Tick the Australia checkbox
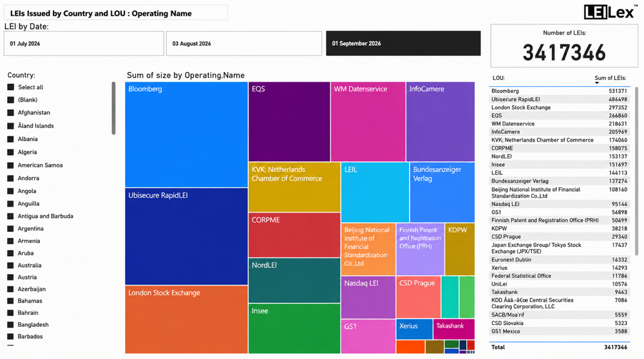 [11, 266]
